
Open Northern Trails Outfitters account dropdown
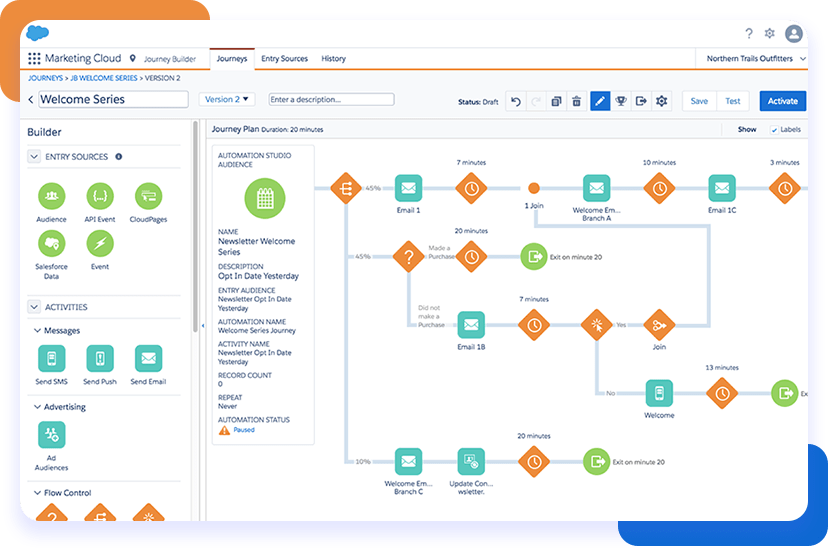tap(756, 59)
